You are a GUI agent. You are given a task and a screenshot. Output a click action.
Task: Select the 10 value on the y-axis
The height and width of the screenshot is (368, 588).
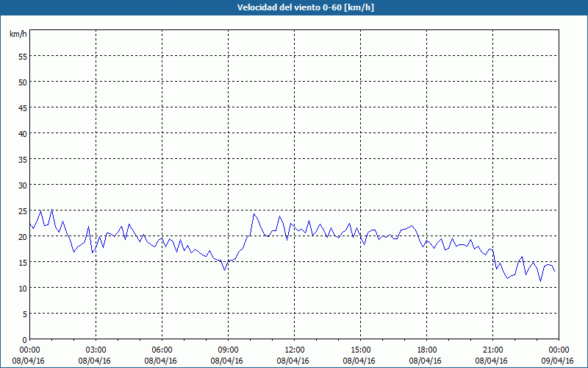tap(23, 288)
